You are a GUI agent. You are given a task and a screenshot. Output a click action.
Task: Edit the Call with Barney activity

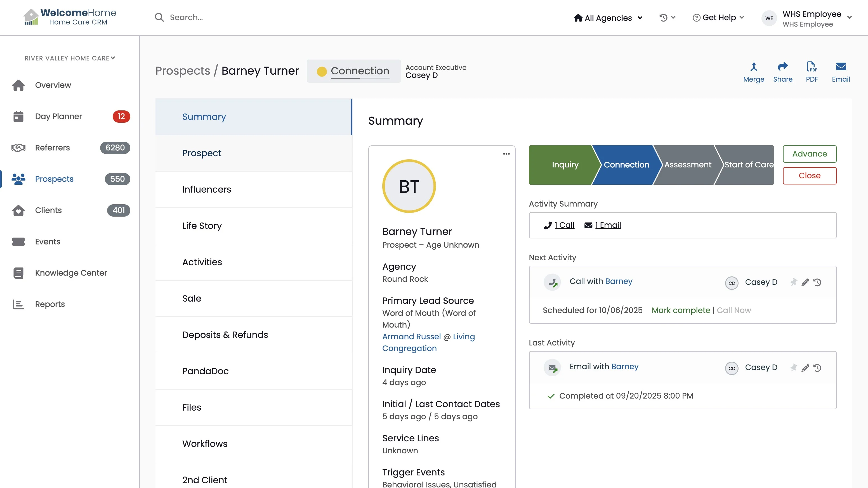pyautogui.click(x=805, y=282)
